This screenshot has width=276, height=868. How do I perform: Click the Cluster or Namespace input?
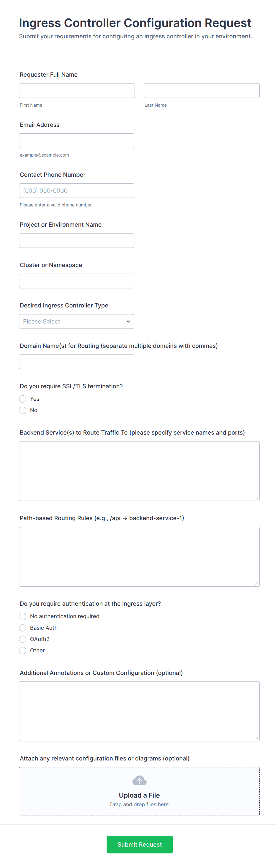[x=77, y=281]
